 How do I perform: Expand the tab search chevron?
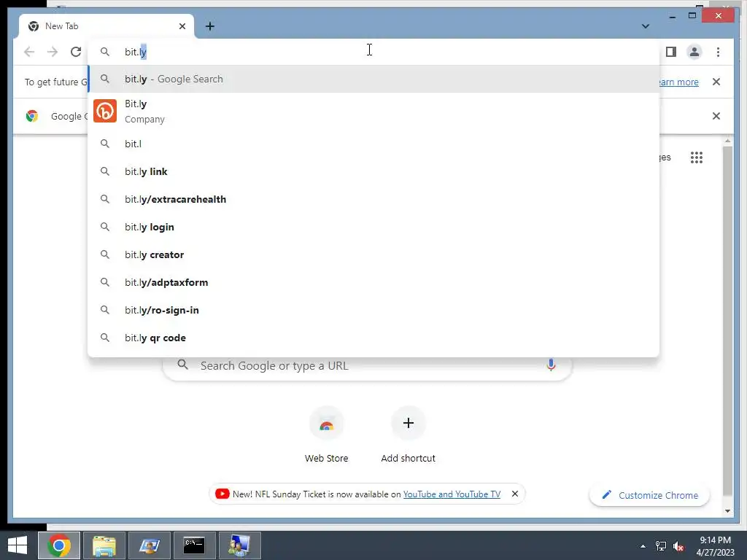645,26
